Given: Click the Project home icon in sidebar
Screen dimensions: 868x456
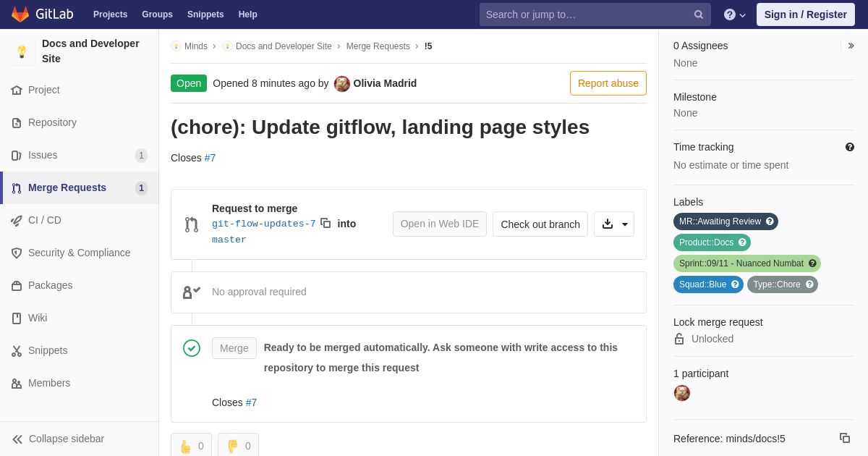Looking at the screenshot, I should (17, 90).
